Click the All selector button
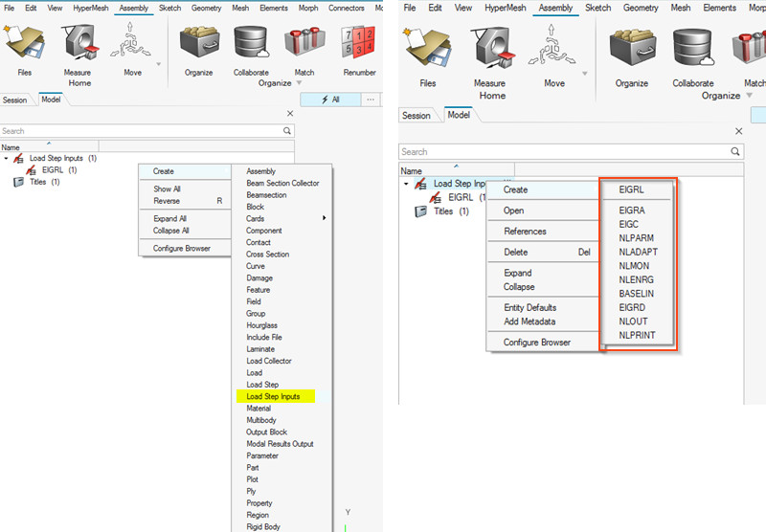Viewport: 766px width, 532px height. click(x=329, y=100)
